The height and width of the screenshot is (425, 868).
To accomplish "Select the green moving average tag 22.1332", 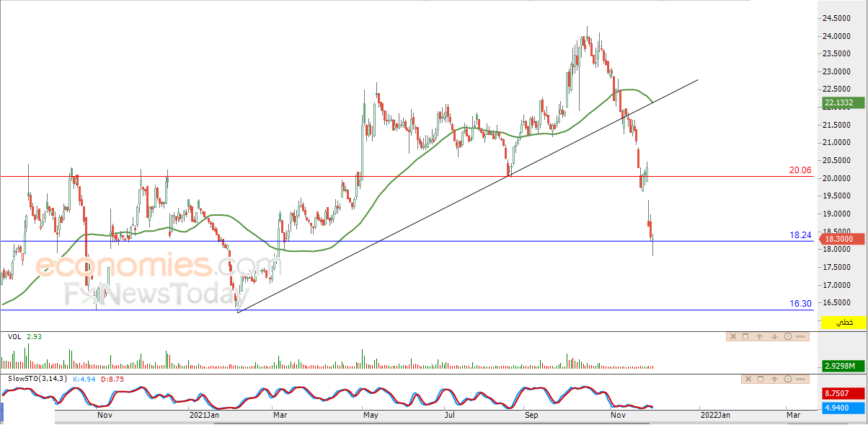I will [842, 103].
